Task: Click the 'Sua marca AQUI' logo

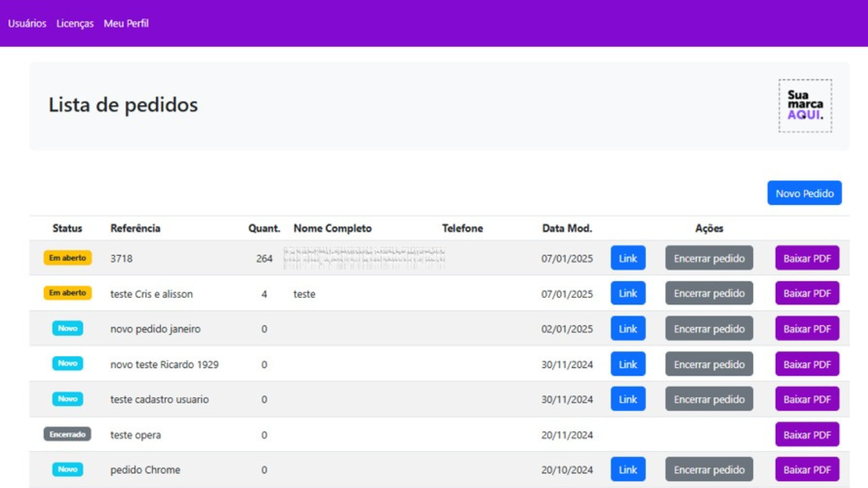Action: (805, 105)
